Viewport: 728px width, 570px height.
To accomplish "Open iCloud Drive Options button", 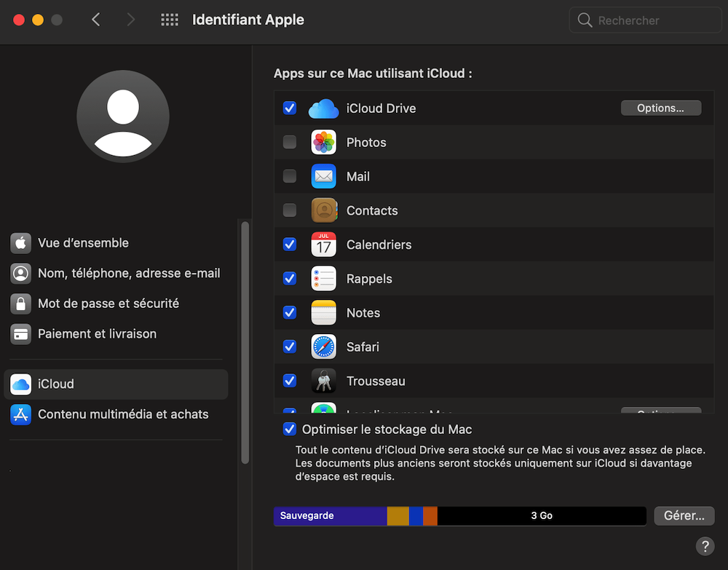I will (x=661, y=108).
